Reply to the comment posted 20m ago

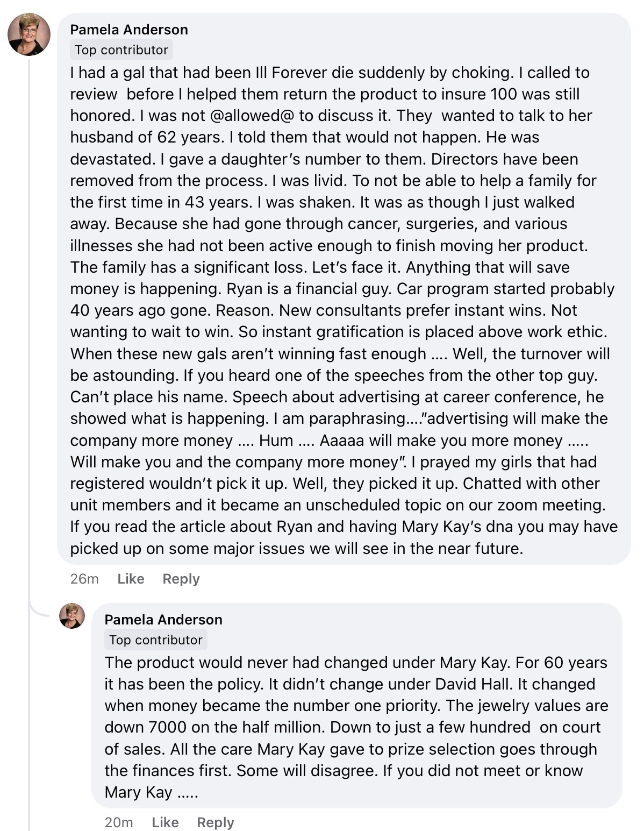click(216, 822)
